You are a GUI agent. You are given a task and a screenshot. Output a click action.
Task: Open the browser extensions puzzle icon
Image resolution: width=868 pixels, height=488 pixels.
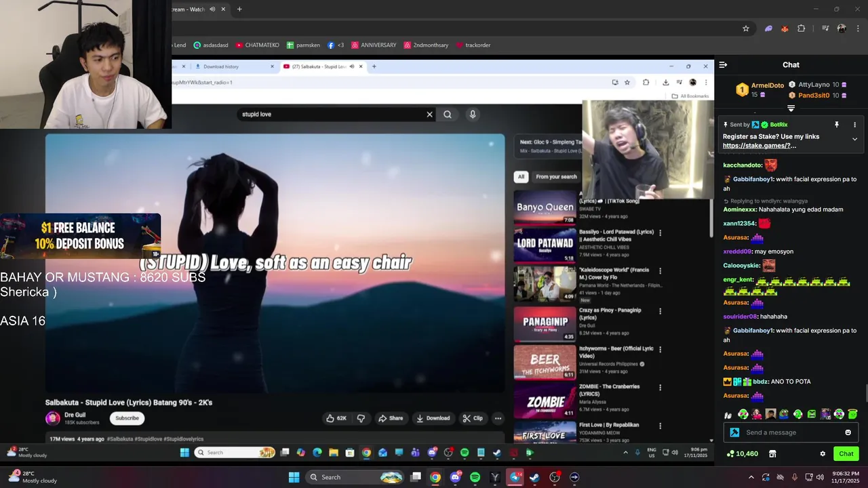(802, 28)
